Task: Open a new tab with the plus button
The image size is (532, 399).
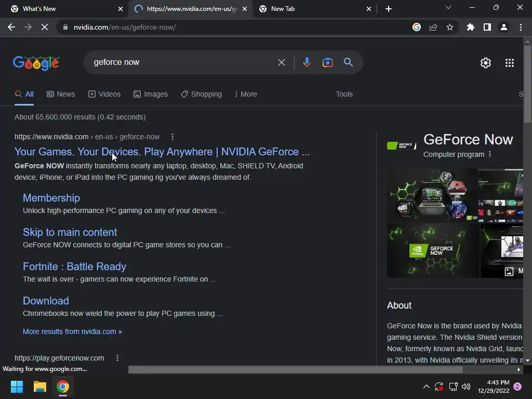Action: (389, 9)
